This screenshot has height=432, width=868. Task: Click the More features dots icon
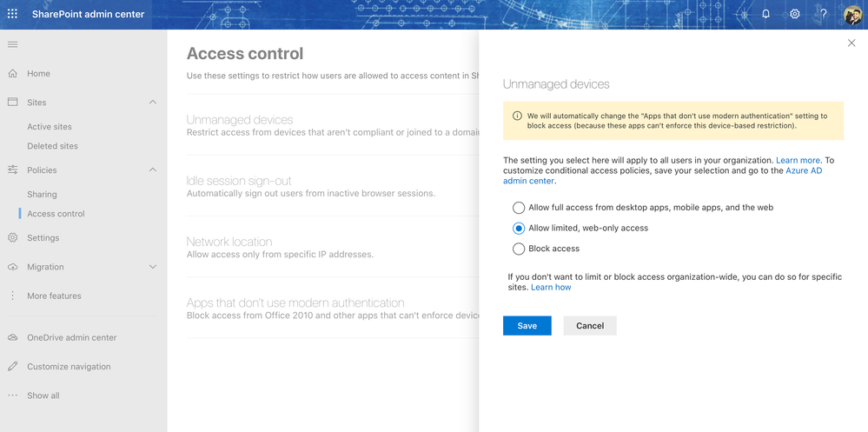click(13, 296)
